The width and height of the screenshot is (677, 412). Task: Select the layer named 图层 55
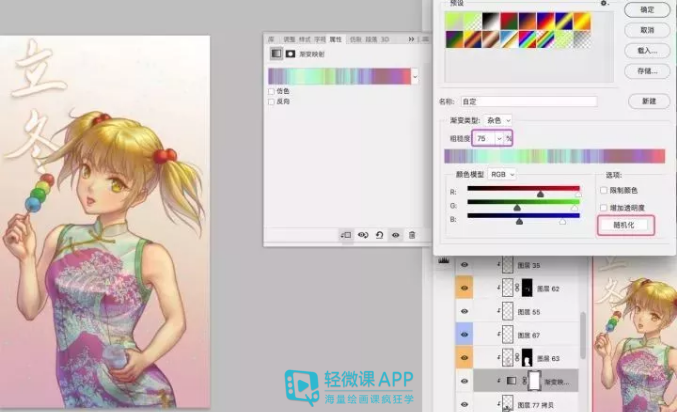click(528, 312)
